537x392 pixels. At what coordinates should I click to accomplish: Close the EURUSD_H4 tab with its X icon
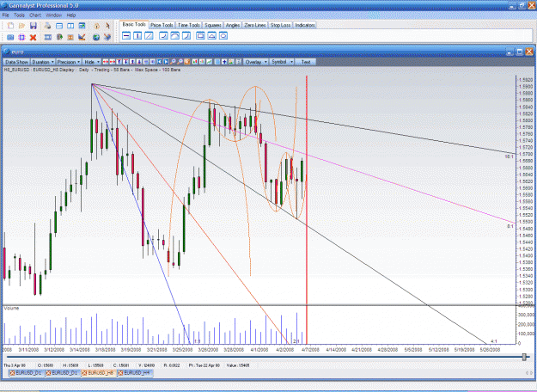[x=120, y=373]
